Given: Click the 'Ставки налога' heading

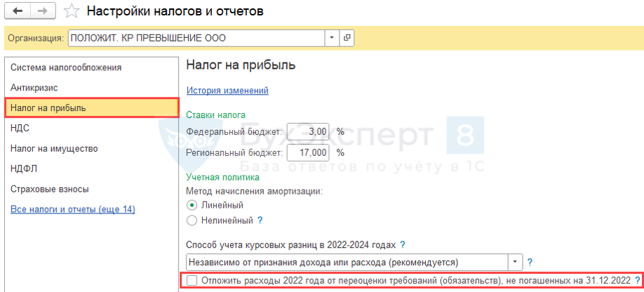Looking at the screenshot, I should pos(216,115).
